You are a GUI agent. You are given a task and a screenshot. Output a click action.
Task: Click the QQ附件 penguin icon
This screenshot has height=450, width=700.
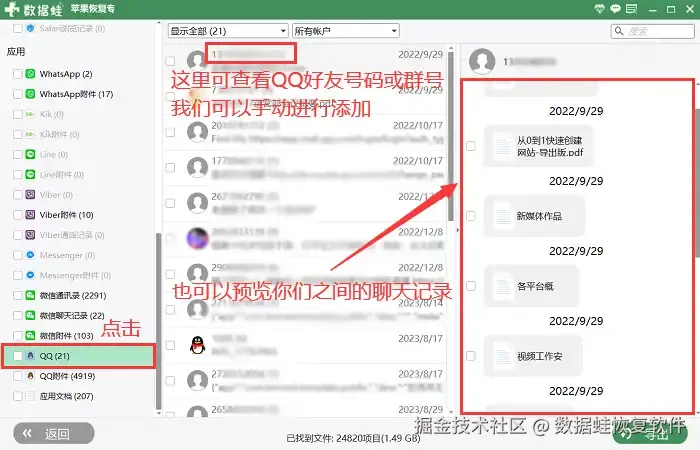pyautogui.click(x=30, y=376)
